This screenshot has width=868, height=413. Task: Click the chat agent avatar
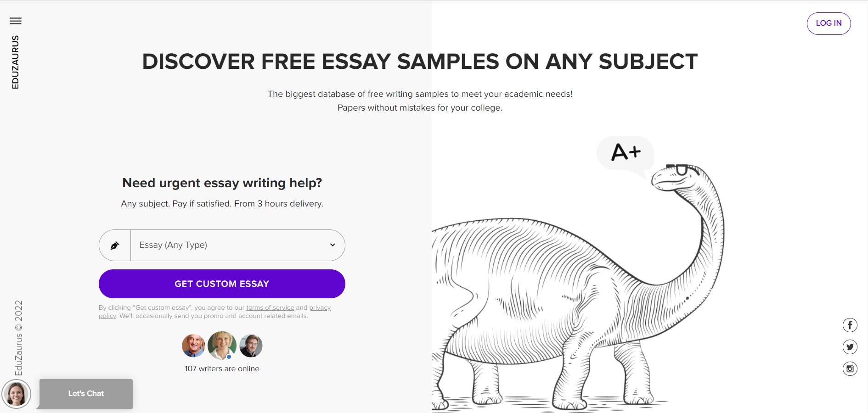pyautogui.click(x=17, y=394)
